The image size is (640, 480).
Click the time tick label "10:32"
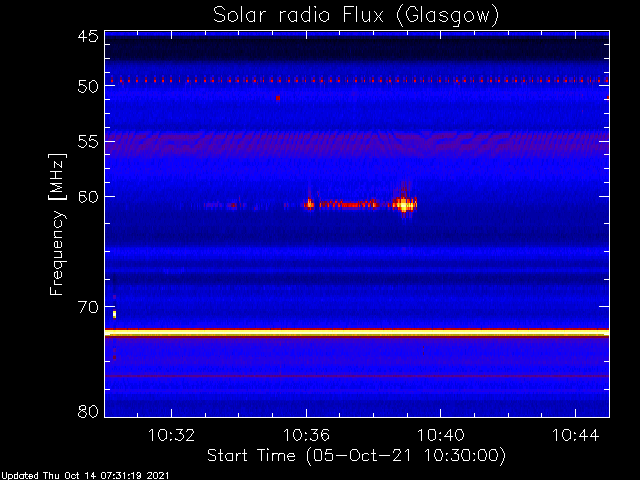click(x=171, y=435)
